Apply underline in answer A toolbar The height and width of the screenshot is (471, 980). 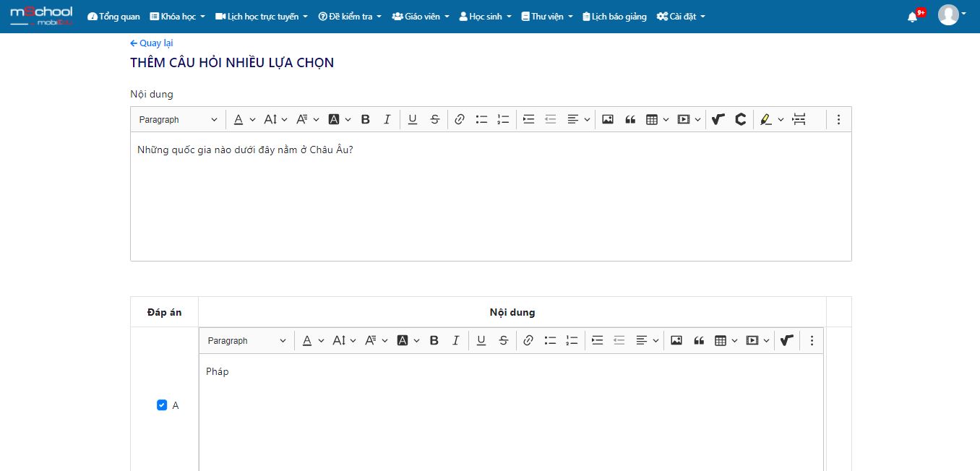tap(481, 341)
